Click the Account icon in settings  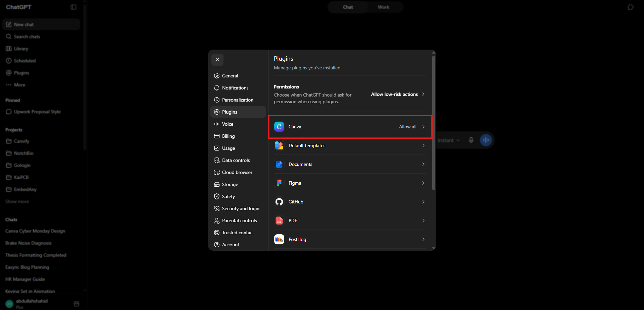tap(217, 245)
